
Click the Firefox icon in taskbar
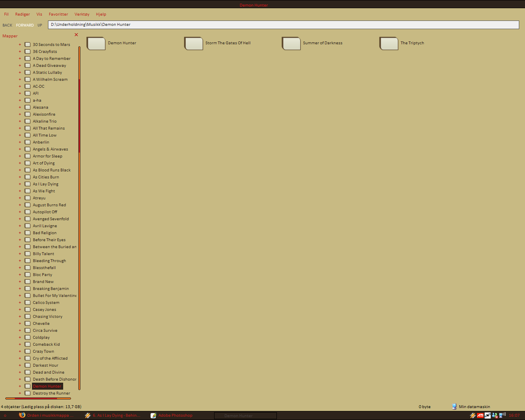(22, 415)
